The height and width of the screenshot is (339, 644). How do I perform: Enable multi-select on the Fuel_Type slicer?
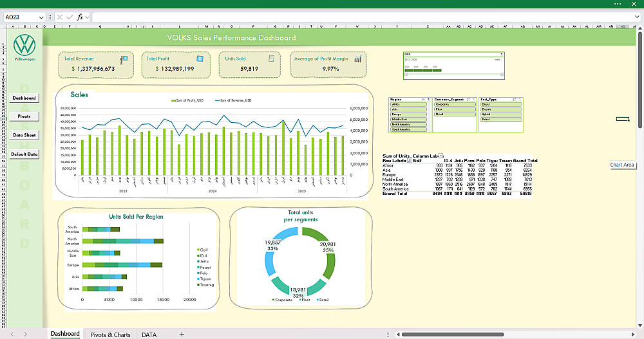pos(514,100)
